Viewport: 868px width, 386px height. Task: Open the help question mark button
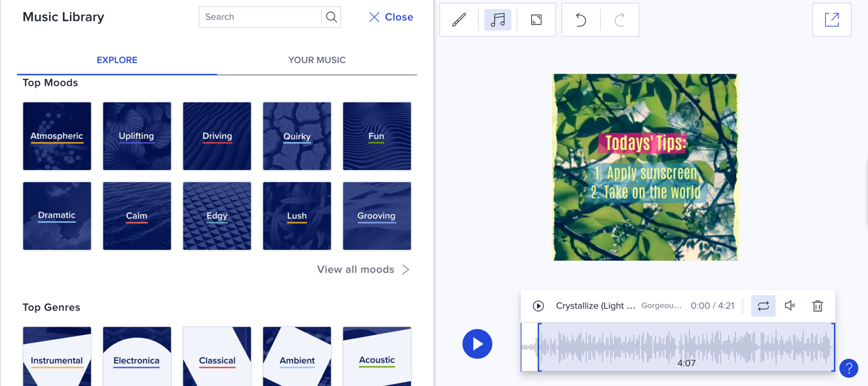click(x=849, y=368)
